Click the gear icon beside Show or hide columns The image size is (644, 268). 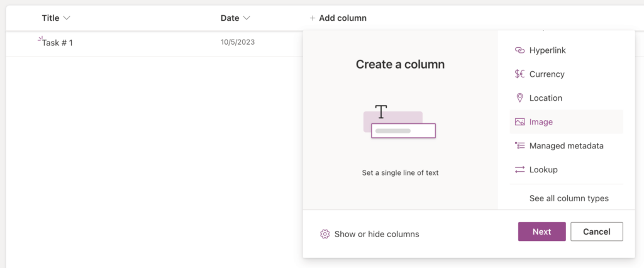click(325, 234)
